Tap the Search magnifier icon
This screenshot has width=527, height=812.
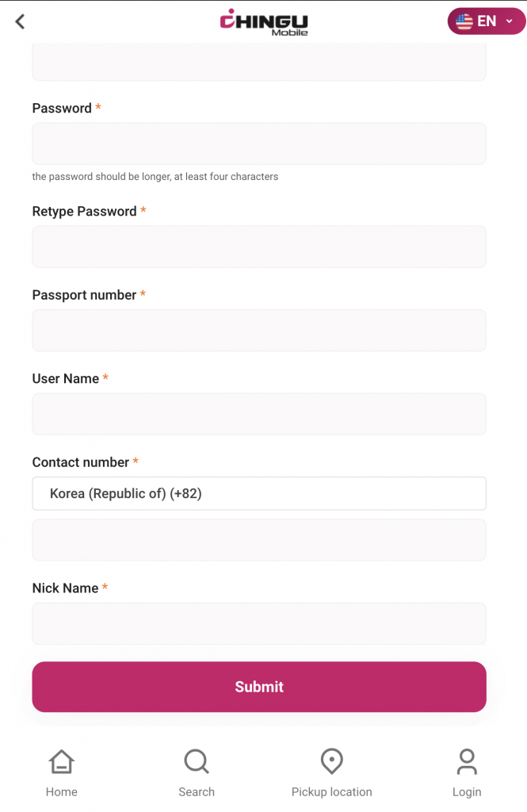pos(196,762)
